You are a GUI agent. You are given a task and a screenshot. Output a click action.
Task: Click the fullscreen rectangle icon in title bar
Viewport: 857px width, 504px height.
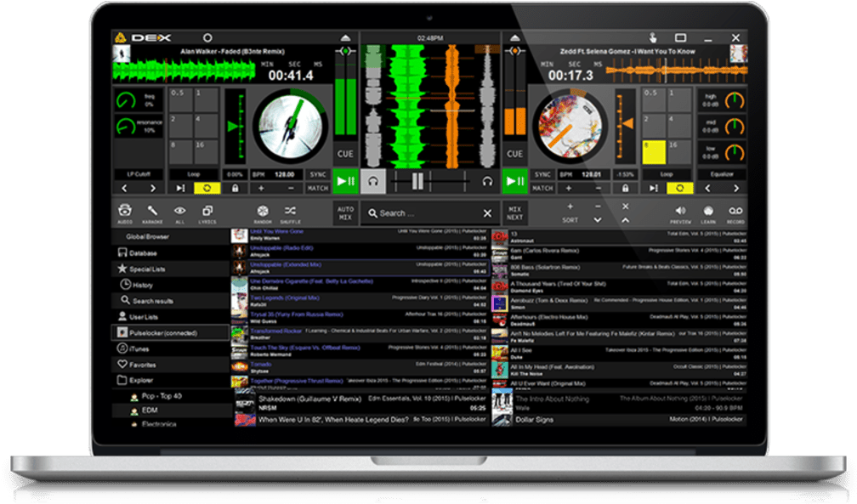click(x=680, y=37)
